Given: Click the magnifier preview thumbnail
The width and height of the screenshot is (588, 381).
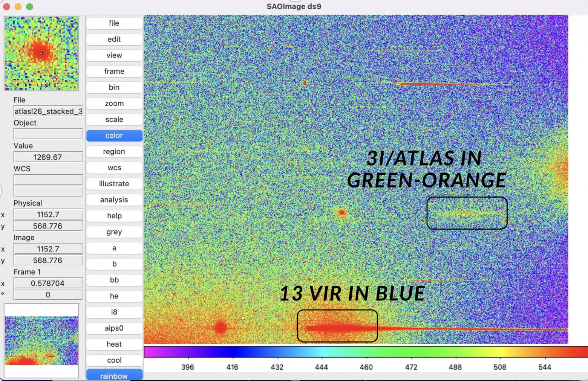Looking at the screenshot, I should (41, 53).
